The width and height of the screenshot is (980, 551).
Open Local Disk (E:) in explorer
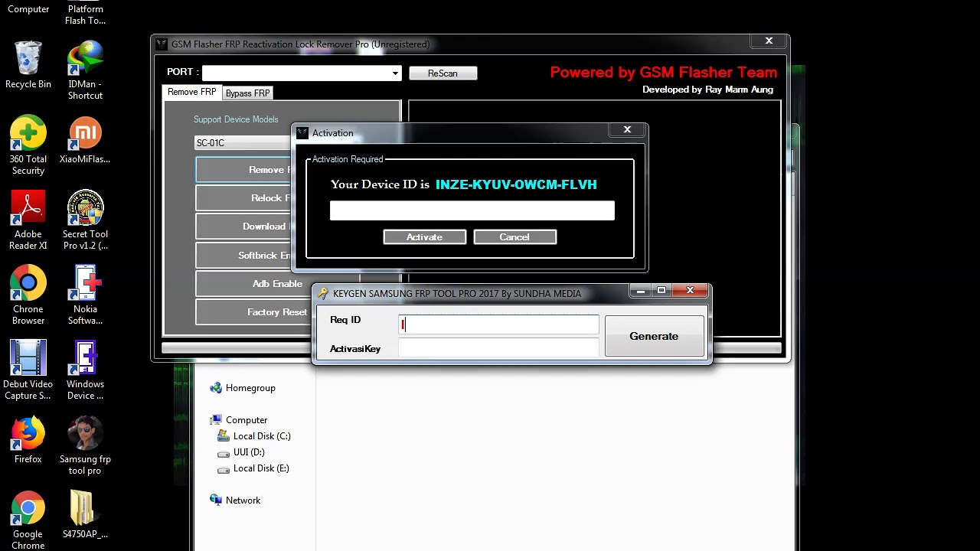coord(261,468)
